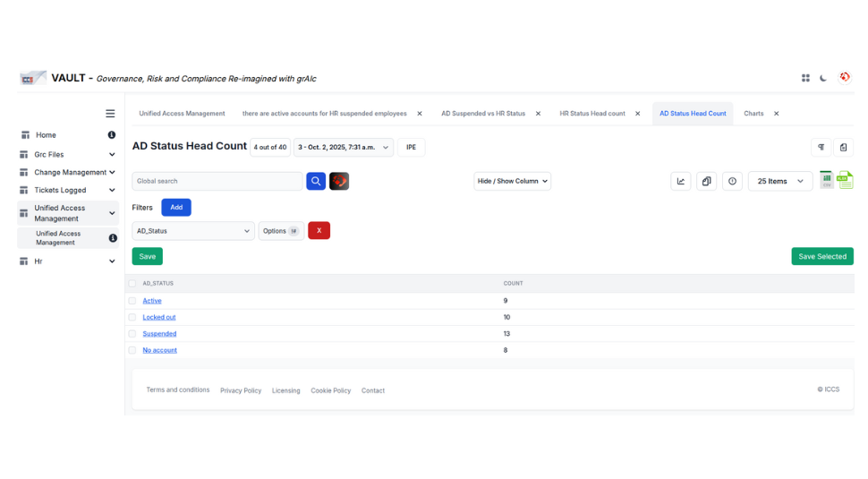The image size is (868, 479).
Task: Open the Suspended status link
Action: (x=159, y=334)
